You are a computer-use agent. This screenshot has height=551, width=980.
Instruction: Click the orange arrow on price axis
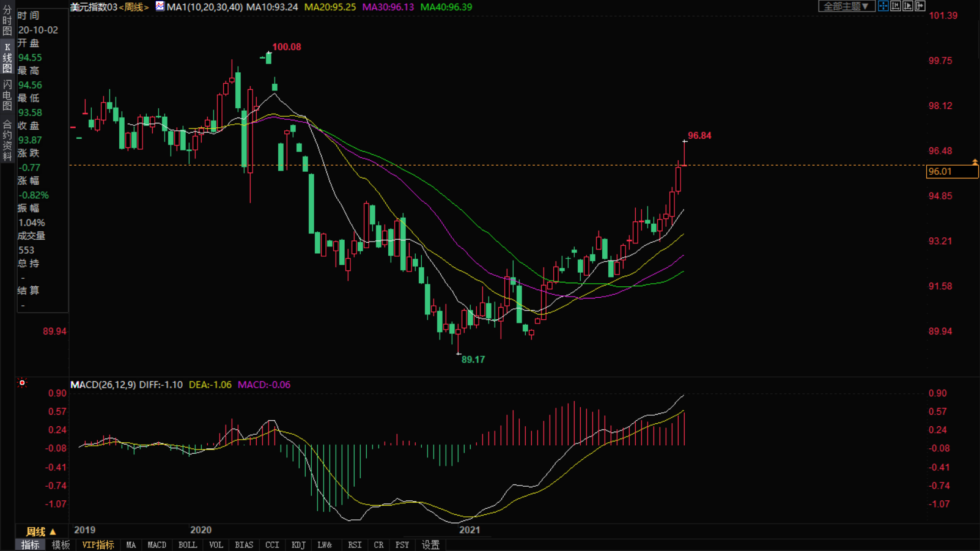point(974,162)
